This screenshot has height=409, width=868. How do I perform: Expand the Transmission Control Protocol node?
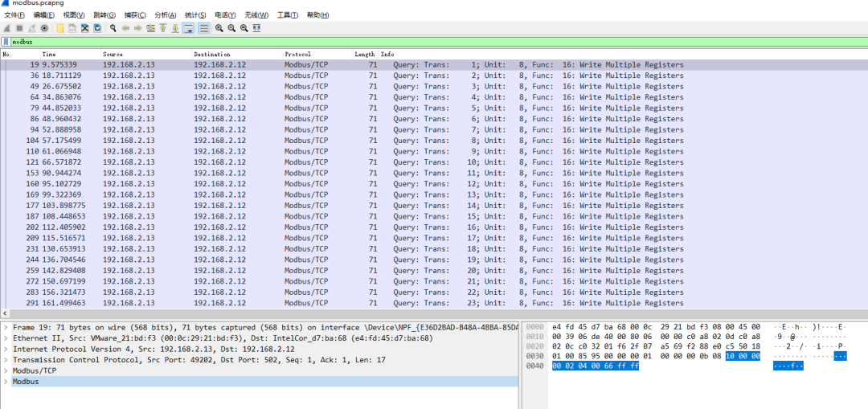(6, 360)
